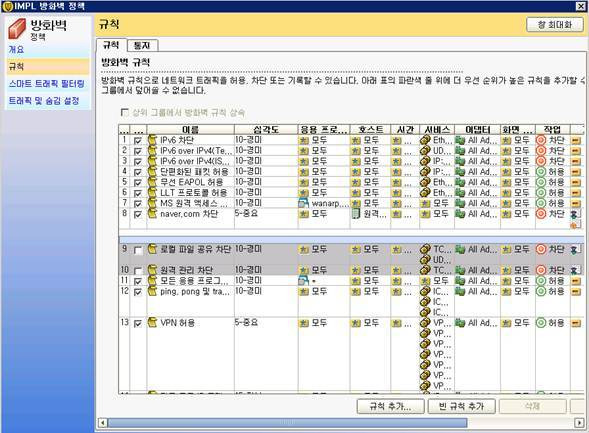Click the 심각도 column header
The height and width of the screenshot is (433, 589).
coord(266,130)
